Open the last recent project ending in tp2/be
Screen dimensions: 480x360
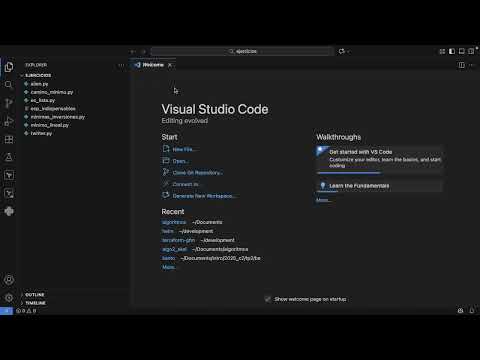click(168, 258)
